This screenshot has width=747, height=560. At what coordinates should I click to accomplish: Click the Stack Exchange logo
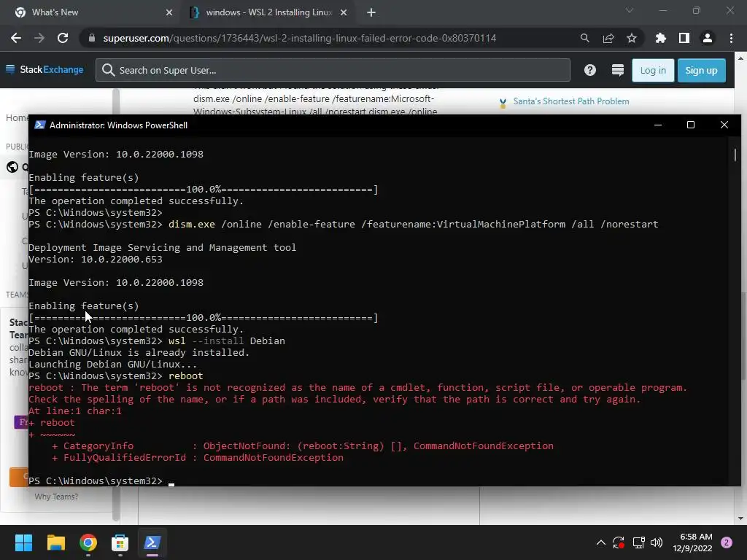pyautogui.click(x=44, y=69)
